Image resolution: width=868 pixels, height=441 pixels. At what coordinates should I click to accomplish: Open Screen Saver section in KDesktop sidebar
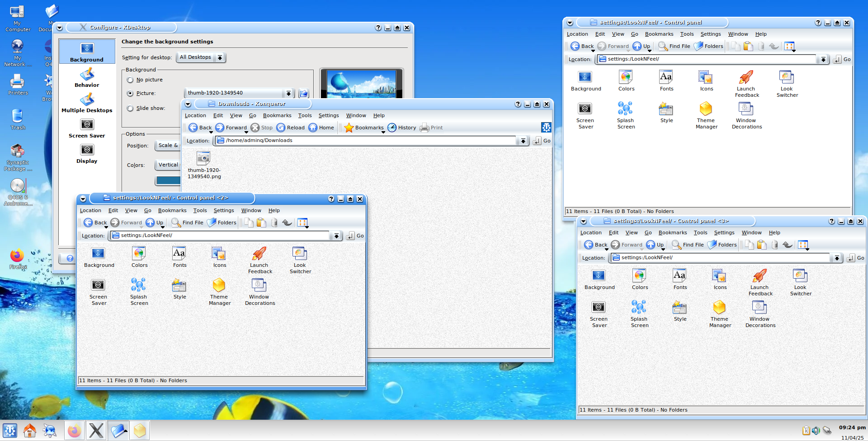pyautogui.click(x=87, y=128)
